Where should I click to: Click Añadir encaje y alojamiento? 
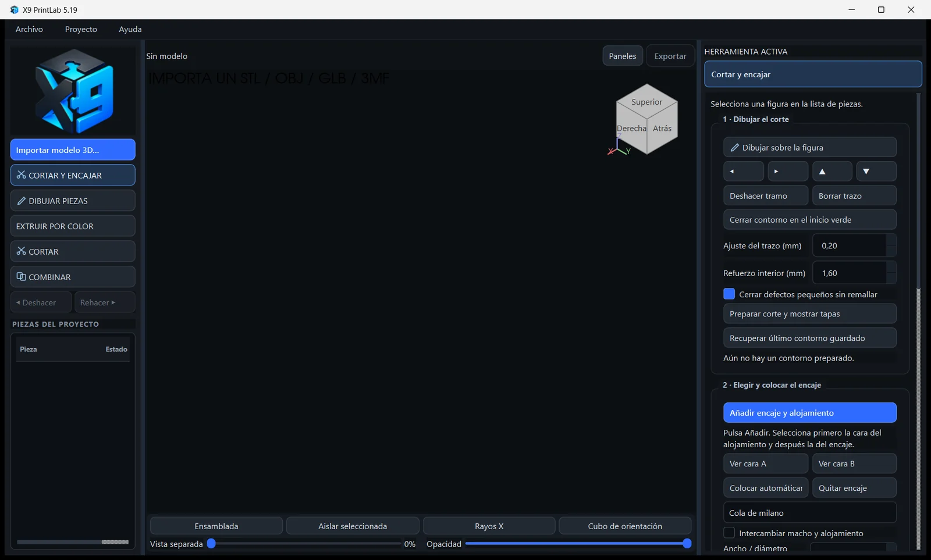point(810,412)
